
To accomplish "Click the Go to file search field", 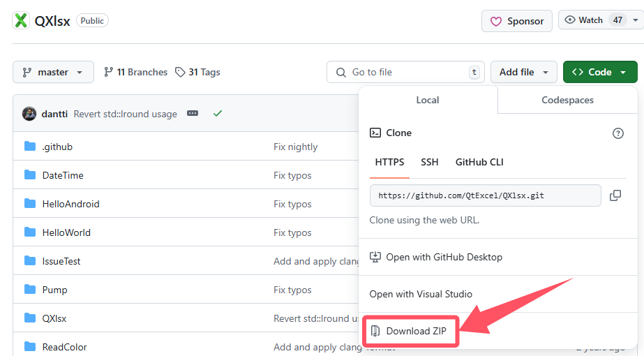I will point(405,72).
